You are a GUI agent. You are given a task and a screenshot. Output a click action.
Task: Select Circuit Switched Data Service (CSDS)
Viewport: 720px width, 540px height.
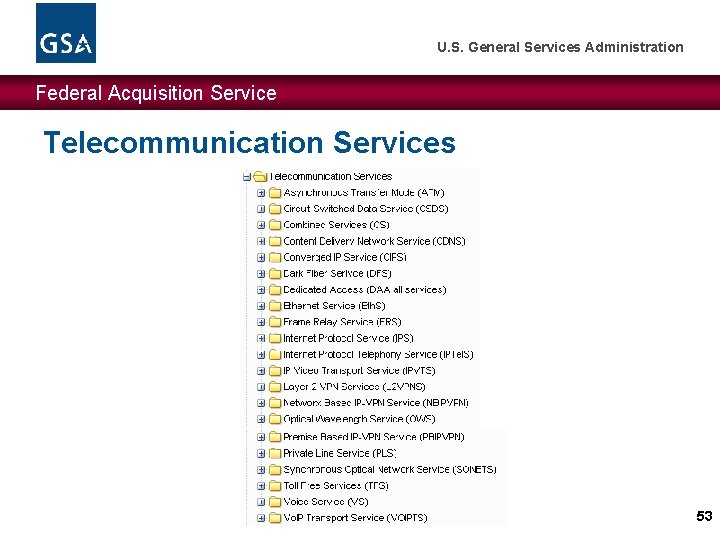(365, 209)
